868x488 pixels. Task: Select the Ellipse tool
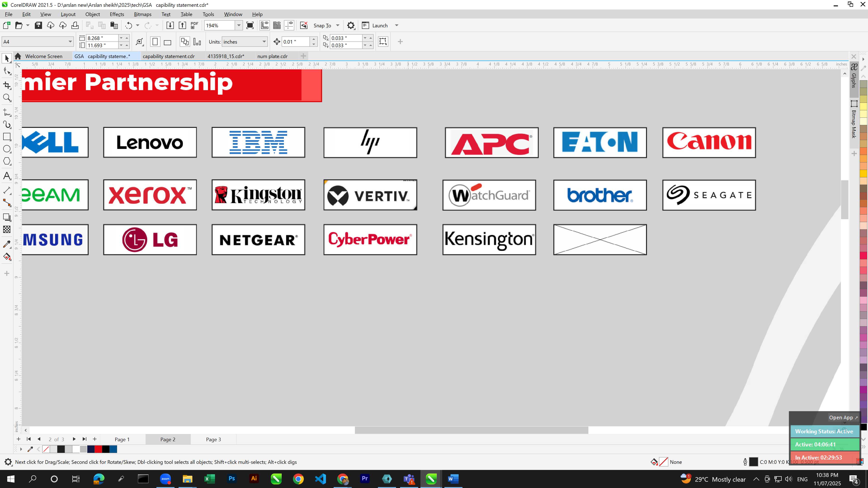point(7,149)
